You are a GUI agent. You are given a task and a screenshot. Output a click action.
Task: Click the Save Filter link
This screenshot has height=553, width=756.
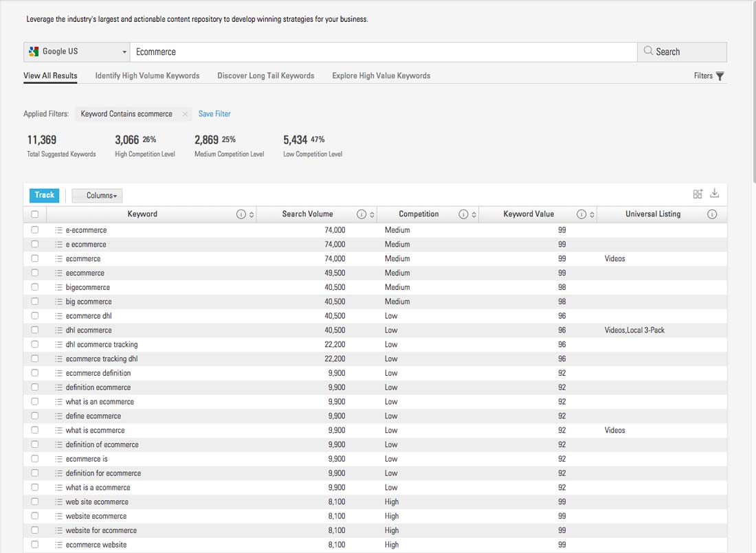[214, 114]
